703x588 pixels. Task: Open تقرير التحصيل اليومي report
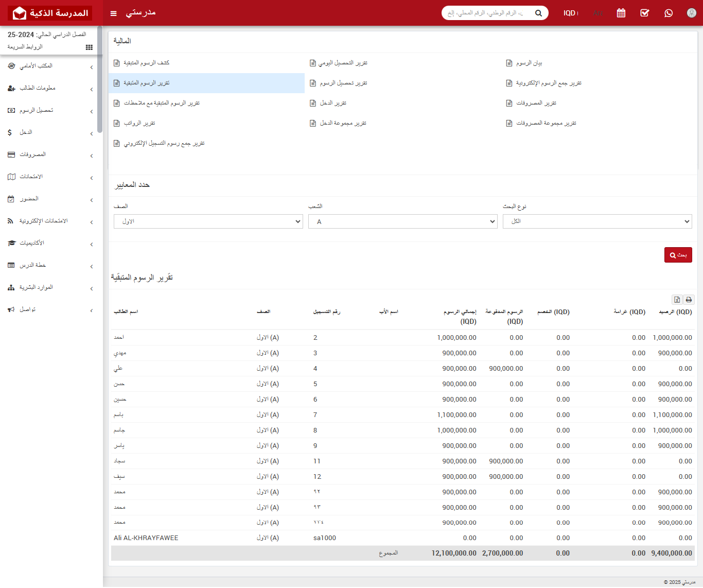click(x=342, y=63)
